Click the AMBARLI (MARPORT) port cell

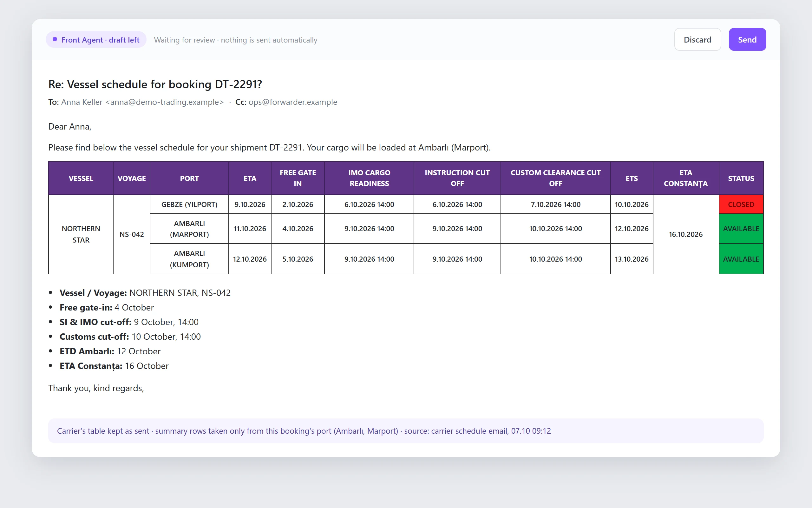coord(189,229)
